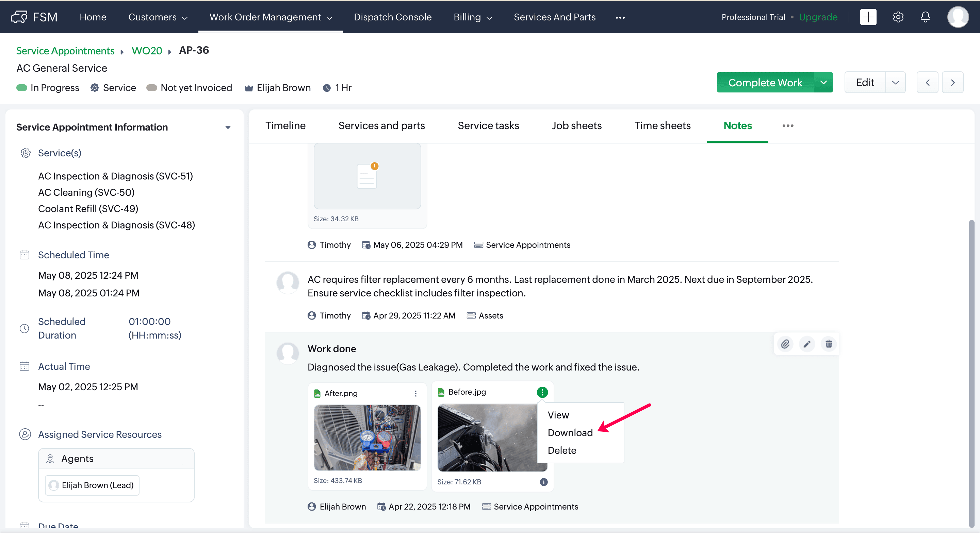Select Download from the attachment menu

tap(570, 433)
